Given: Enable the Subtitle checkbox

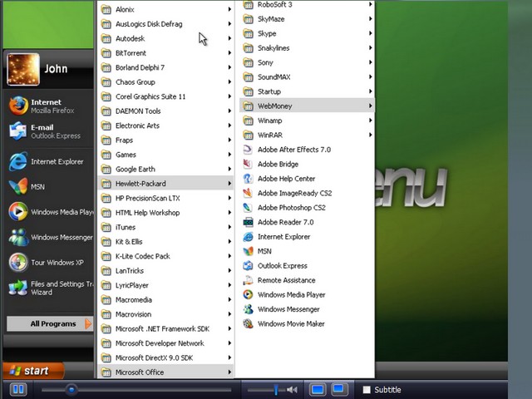Looking at the screenshot, I should (x=367, y=390).
